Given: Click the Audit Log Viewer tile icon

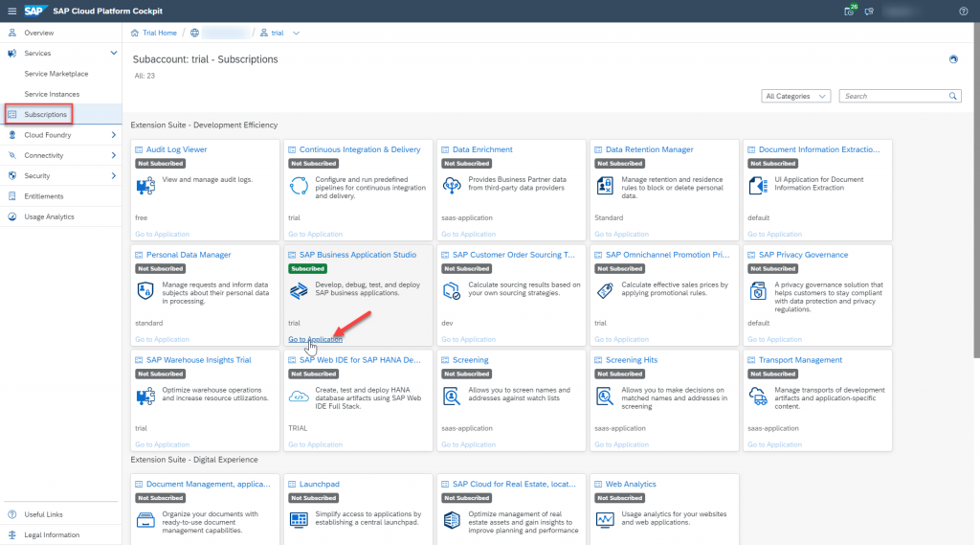Looking at the screenshot, I should [145, 186].
